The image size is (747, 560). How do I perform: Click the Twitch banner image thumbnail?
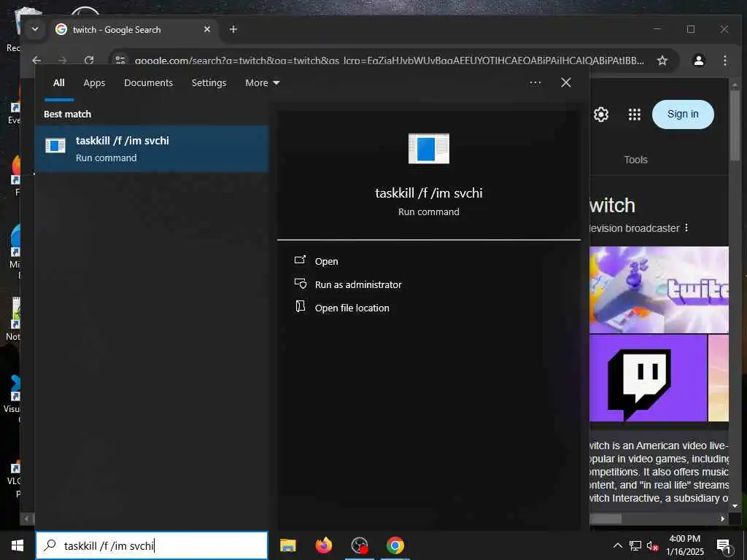[659, 289]
